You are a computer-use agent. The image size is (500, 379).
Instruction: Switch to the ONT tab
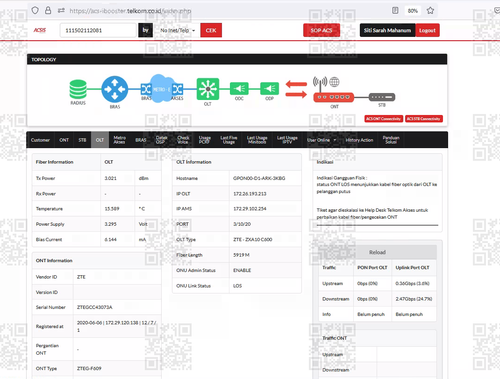point(64,140)
